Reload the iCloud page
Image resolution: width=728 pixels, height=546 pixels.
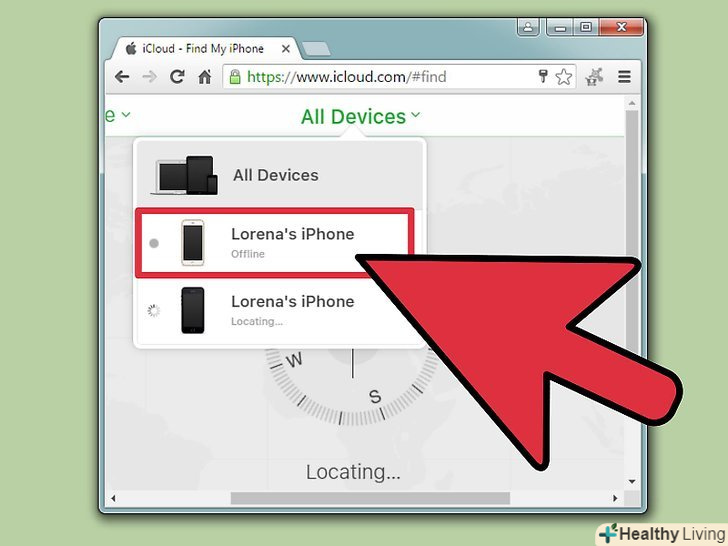(x=177, y=77)
